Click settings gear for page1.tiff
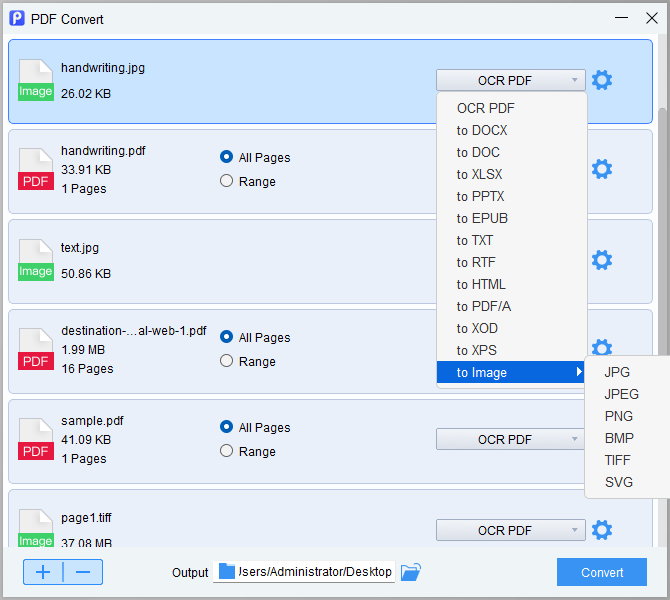Image resolution: width=670 pixels, height=600 pixels. pyautogui.click(x=602, y=530)
